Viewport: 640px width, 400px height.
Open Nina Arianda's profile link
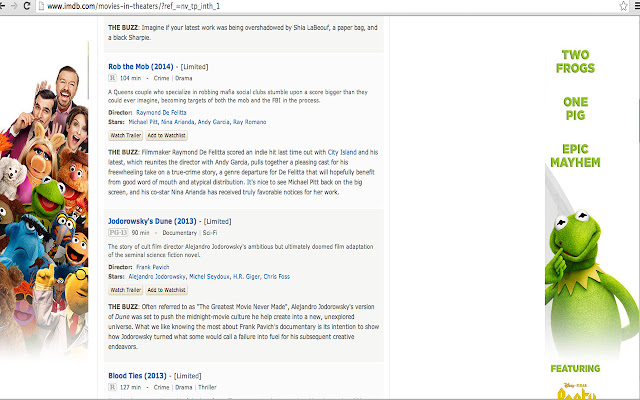tap(178, 122)
